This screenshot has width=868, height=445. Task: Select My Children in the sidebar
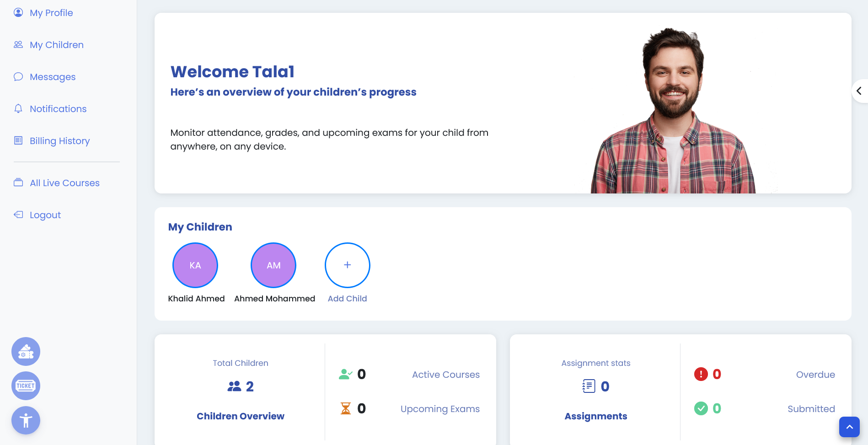click(56, 44)
